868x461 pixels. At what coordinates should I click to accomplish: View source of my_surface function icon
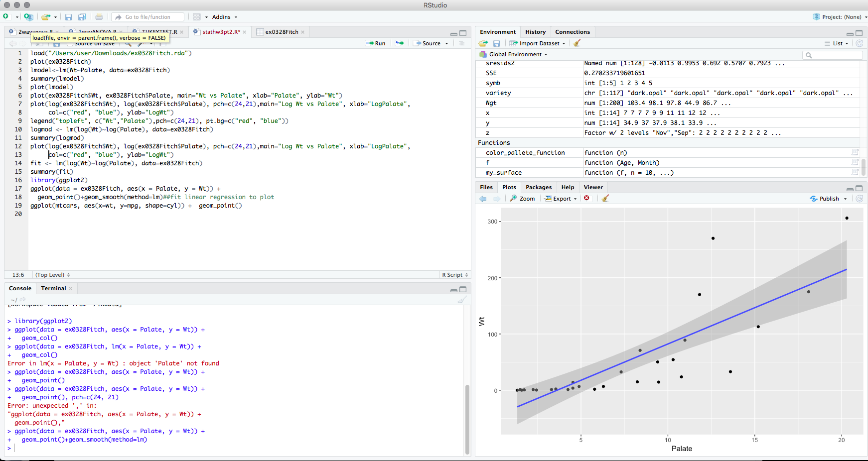pos(855,172)
